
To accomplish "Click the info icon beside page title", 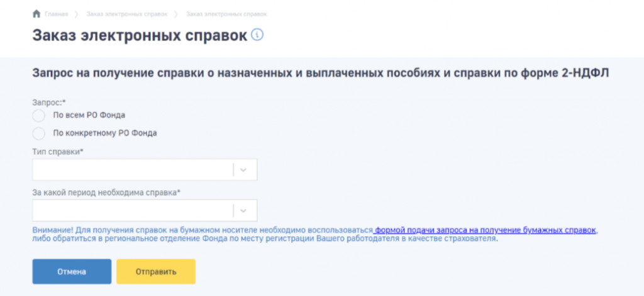I will pyautogui.click(x=257, y=35).
